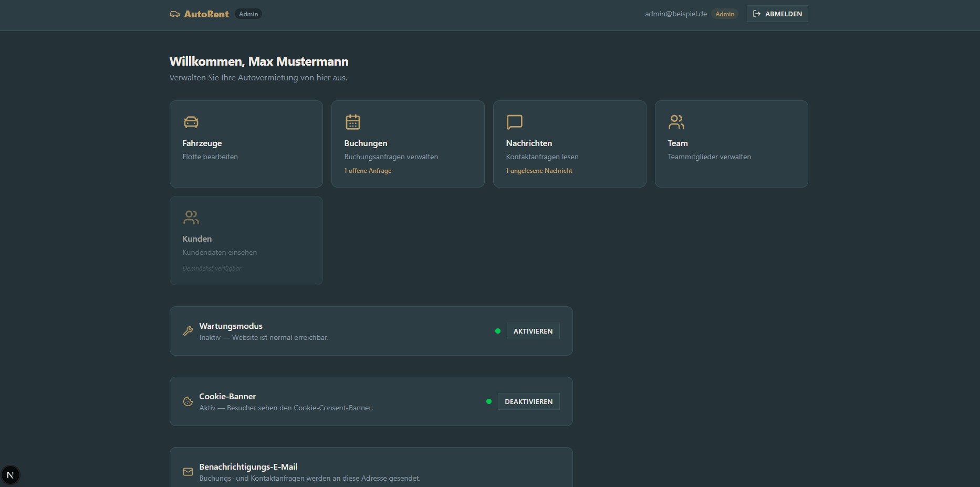980x487 pixels.
Task: Click the Fahrzeuge car icon
Action: pyautogui.click(x=191, y=122)
